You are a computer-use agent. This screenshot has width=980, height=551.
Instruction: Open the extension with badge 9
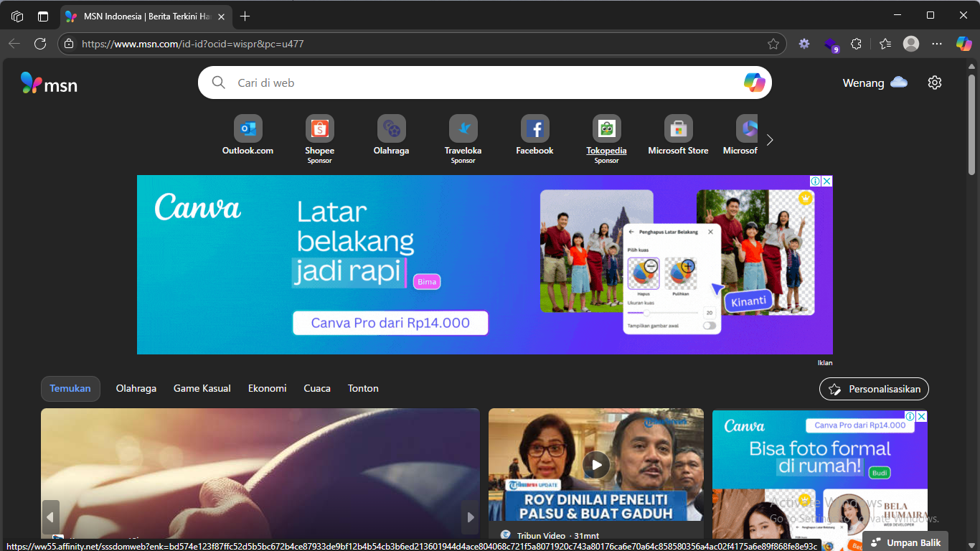click(831, 44)
